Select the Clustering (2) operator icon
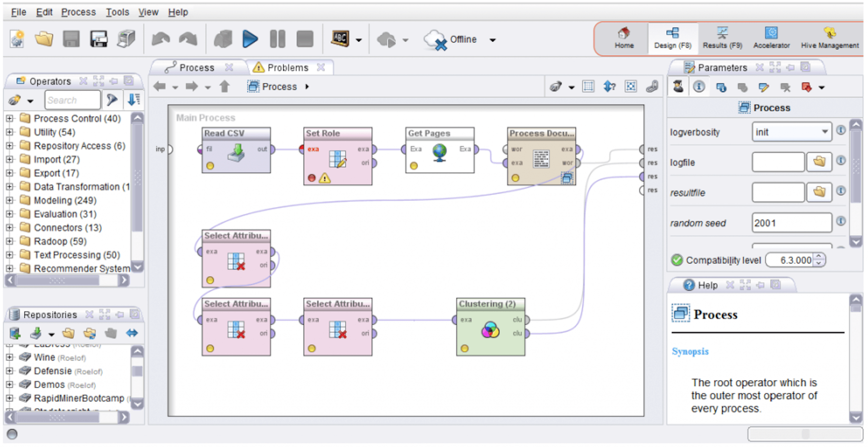Image resolution: width=868 pixels, height=447 pixels. (x=490, y=330)
